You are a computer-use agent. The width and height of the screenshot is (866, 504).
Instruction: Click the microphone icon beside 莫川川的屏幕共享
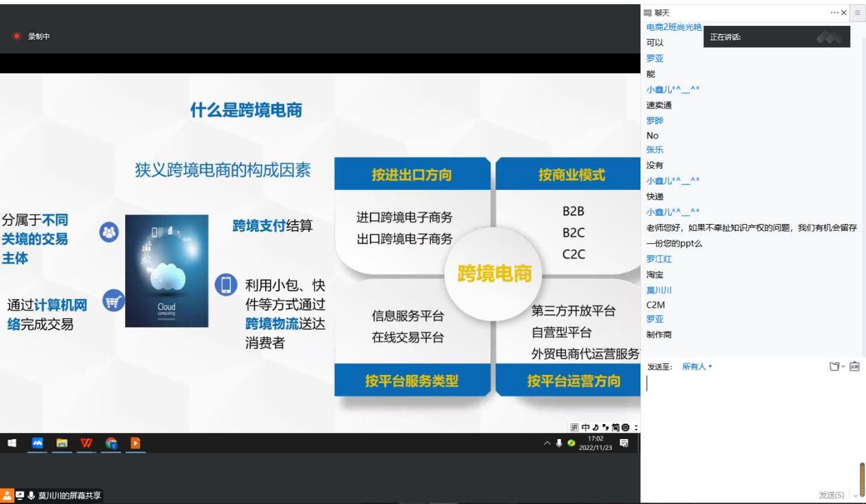pyautogui.click(x=31, y=496)
